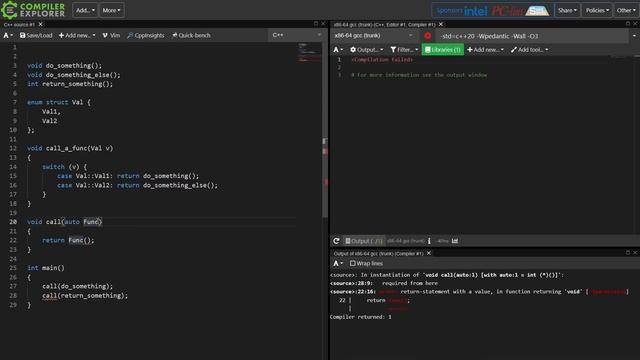Viewport: 640px width, 360px height.
Task: Click 'call(return_something);' on line 28
Action: click(85, 296)
